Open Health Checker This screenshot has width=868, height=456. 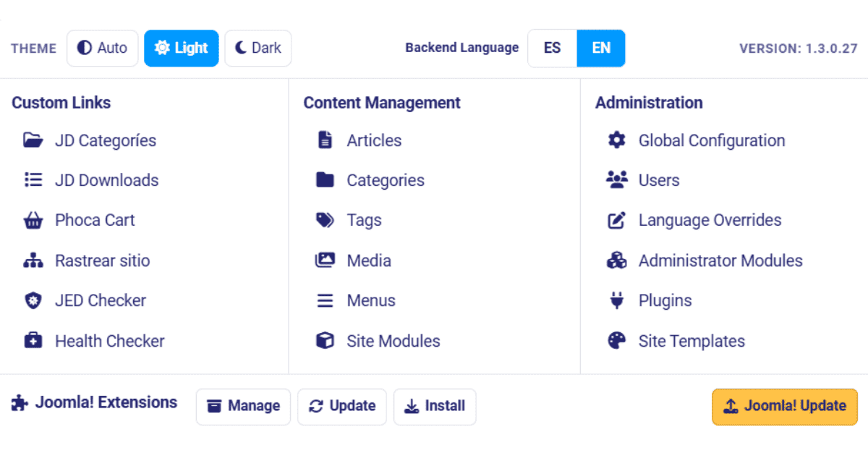point(110,341)
